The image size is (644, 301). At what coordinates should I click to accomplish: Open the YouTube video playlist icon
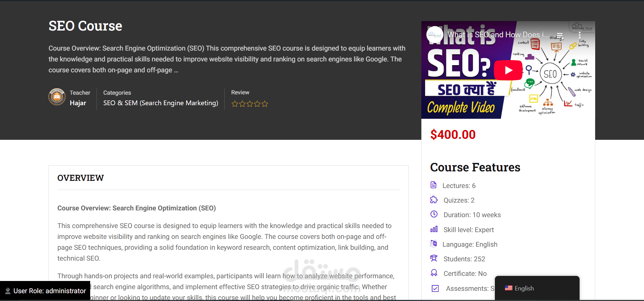560,35
